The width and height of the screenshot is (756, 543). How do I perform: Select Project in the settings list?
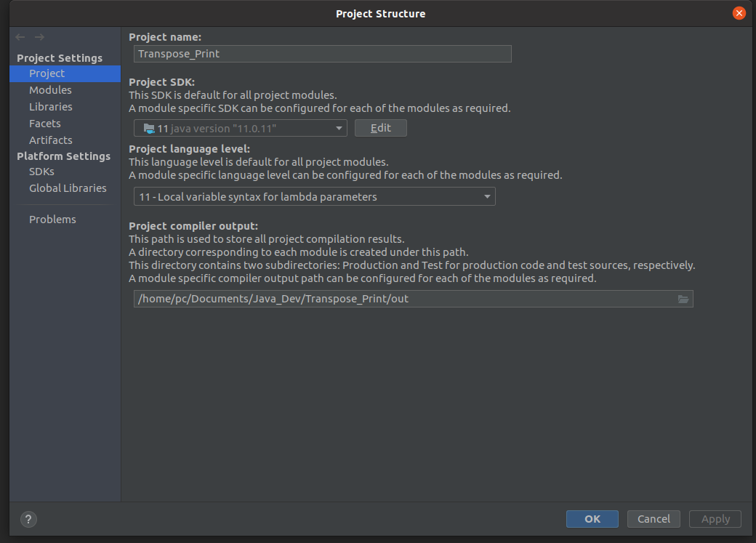tap(47, 73)
